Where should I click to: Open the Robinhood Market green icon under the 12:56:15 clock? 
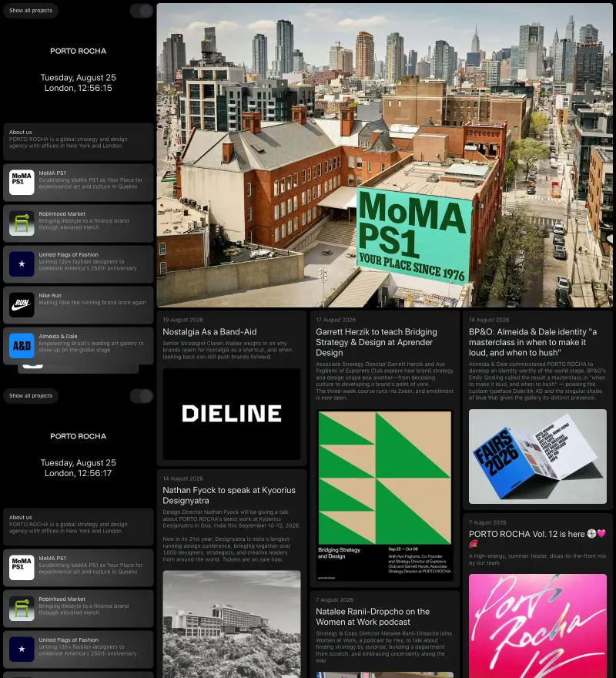pos(22,223)
